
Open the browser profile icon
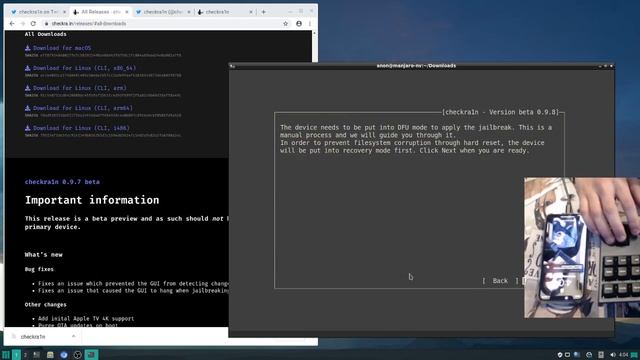[299, 24]
